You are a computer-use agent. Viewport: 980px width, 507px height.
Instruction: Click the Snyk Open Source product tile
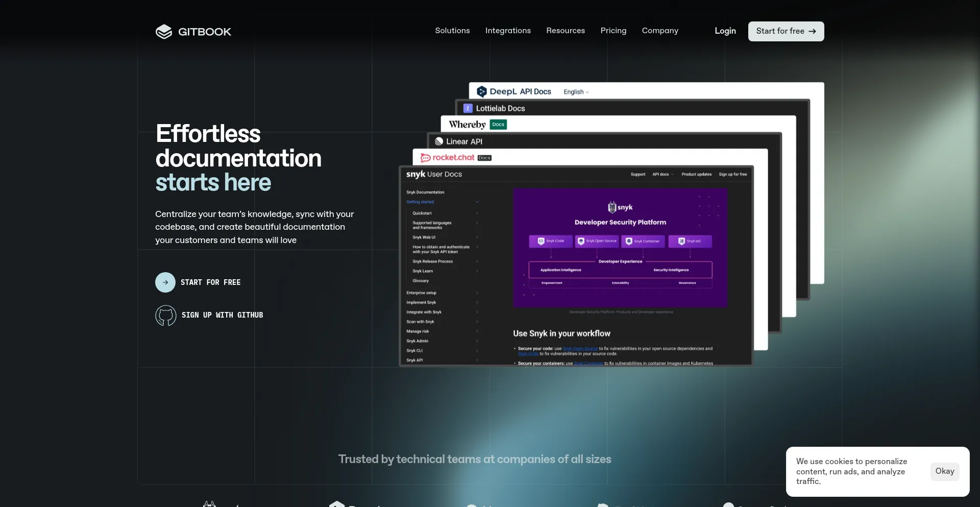597,241
